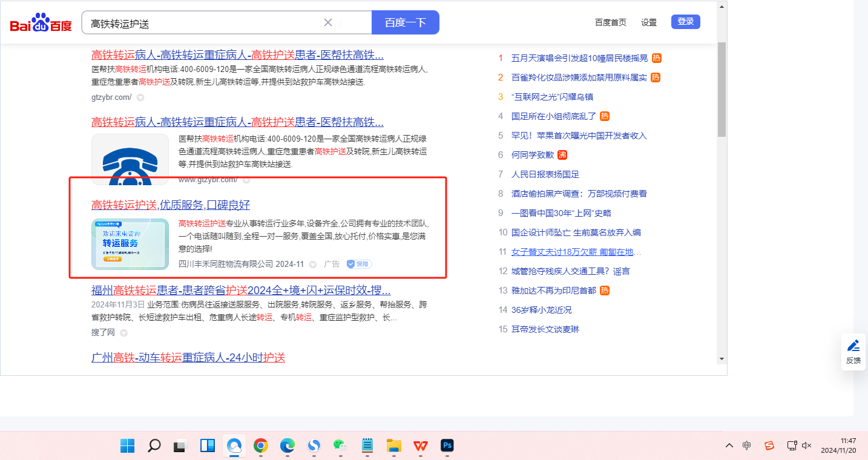Click the blue 登录 login button
Screen dimensions: 868x460
pos(685,22)
